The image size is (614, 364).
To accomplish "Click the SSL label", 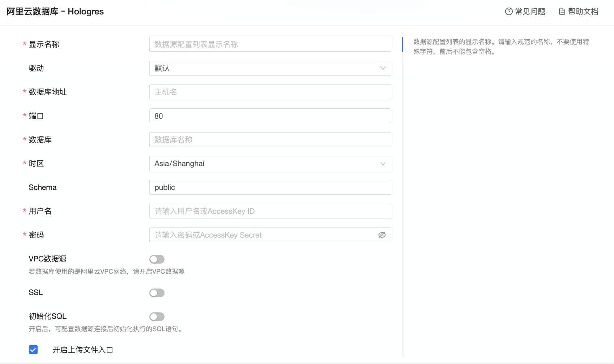I will [x=36, y=292].
